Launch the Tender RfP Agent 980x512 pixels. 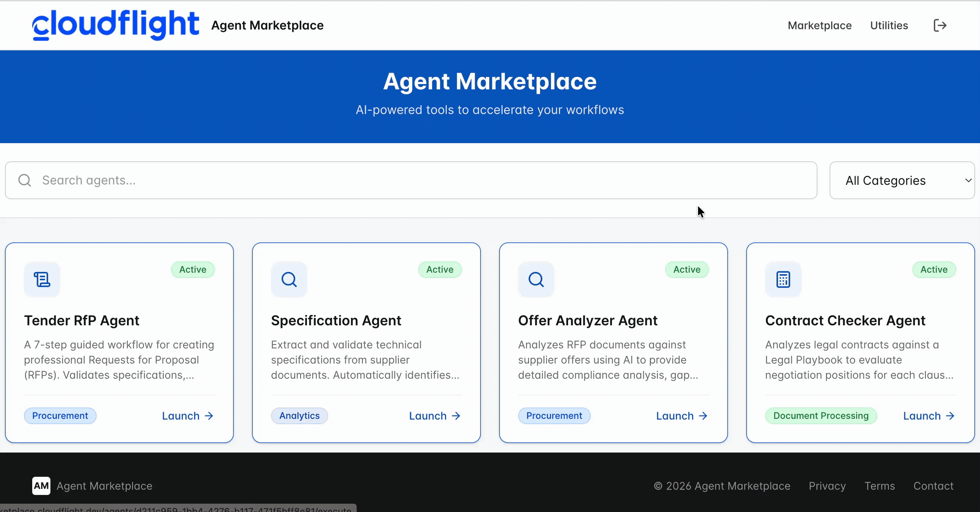point(187,416)
